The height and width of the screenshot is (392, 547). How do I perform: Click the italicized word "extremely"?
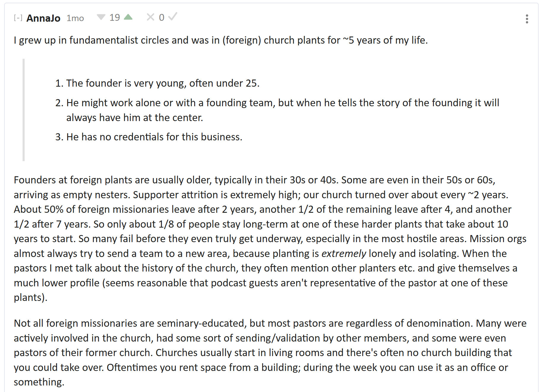click(x=344, y=254)
